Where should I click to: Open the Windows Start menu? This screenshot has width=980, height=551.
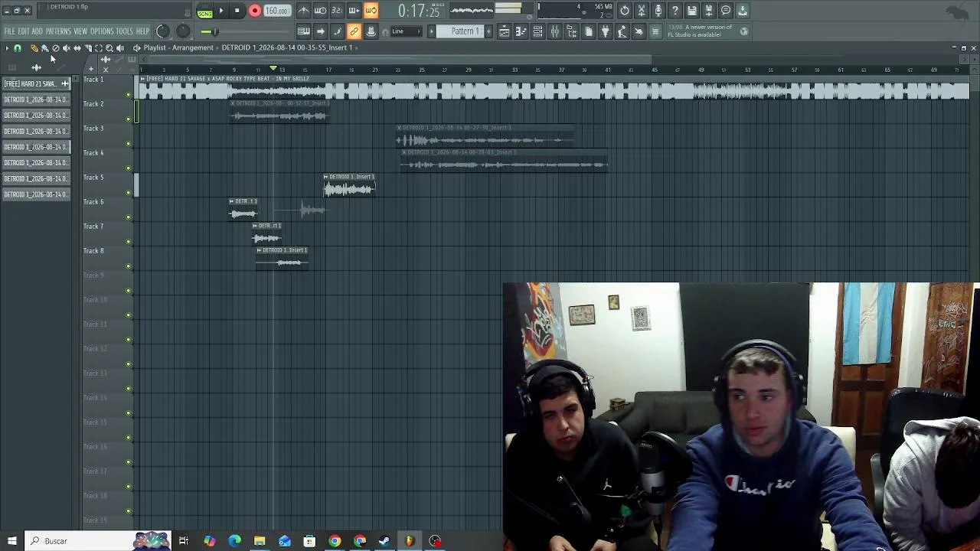(12, 541)
